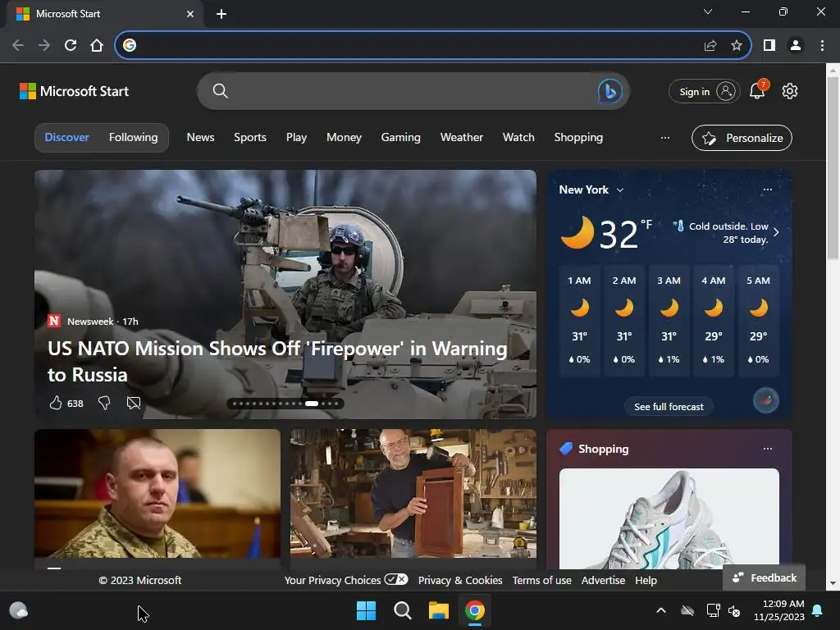Dislike the NATO article with thumbs down
This screenshot has height=630, width=840.
click(104, 403)
